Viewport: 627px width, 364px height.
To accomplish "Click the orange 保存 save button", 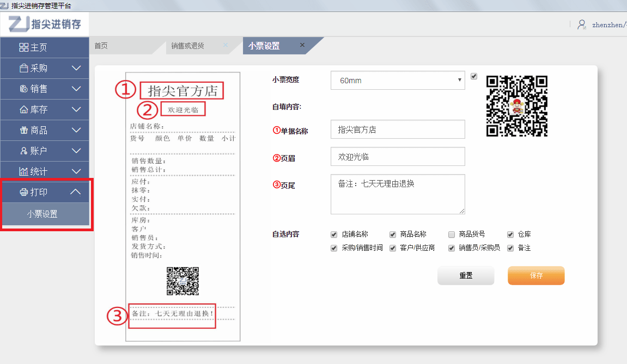I will 536,275.
